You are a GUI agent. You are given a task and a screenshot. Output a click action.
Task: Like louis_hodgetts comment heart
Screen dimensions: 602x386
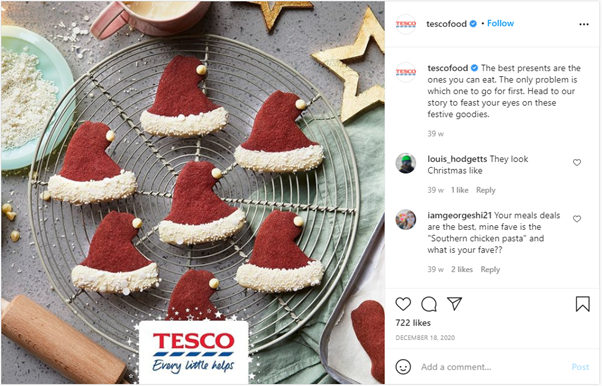pyautogui.click(x=577, y=162)
